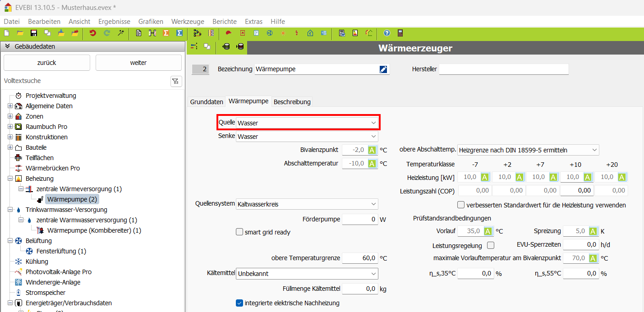Tick the Leistungsregelung checkbox
The width and height of the screenshot is (644, 312).
tap(491, 245)
